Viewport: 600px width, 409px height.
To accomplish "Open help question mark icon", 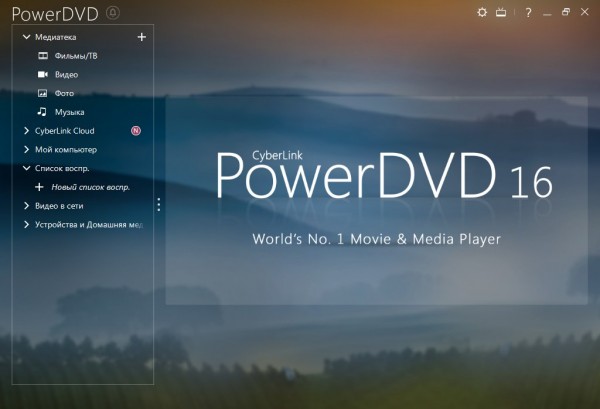I will click(528, 13).
